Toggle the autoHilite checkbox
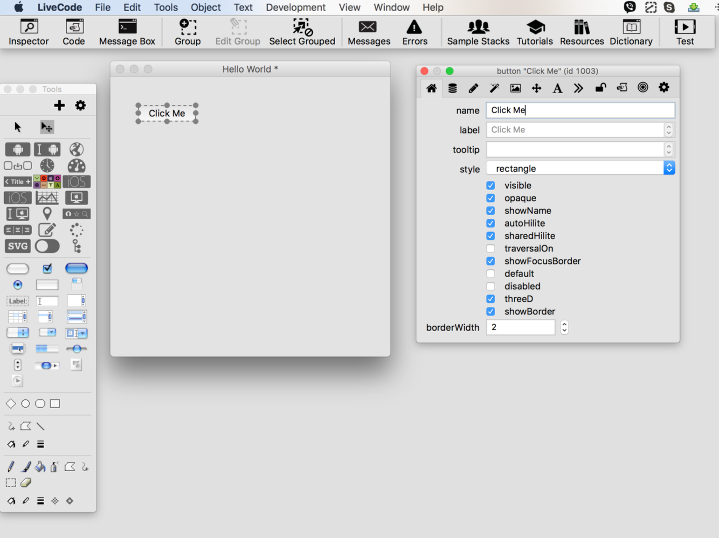 click(x=491, y=223)
